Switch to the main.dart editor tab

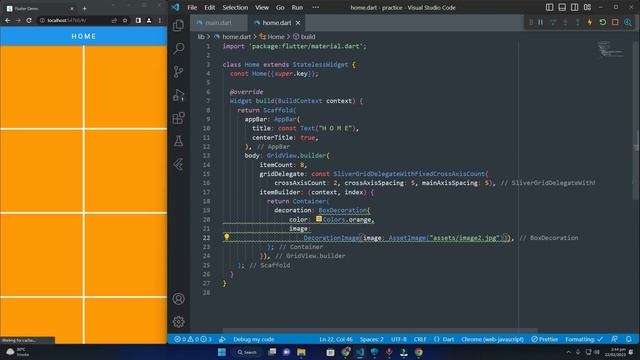[x=219, y=23]
